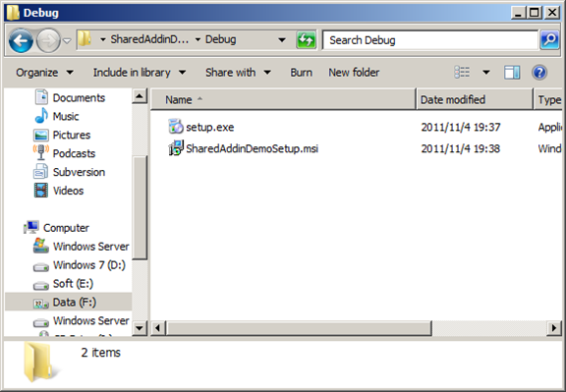Click the Soft (E:) drive icon
566x392 pixels.
(x=41, y=286)
